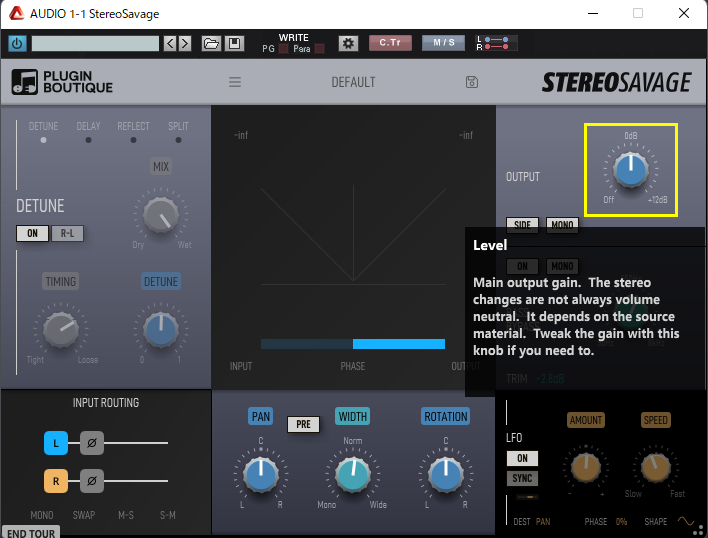This screenshot has width=708, height=538.
Task: Click the save preset icon beside DEFAULT
Action: click(x=472, y=82)
